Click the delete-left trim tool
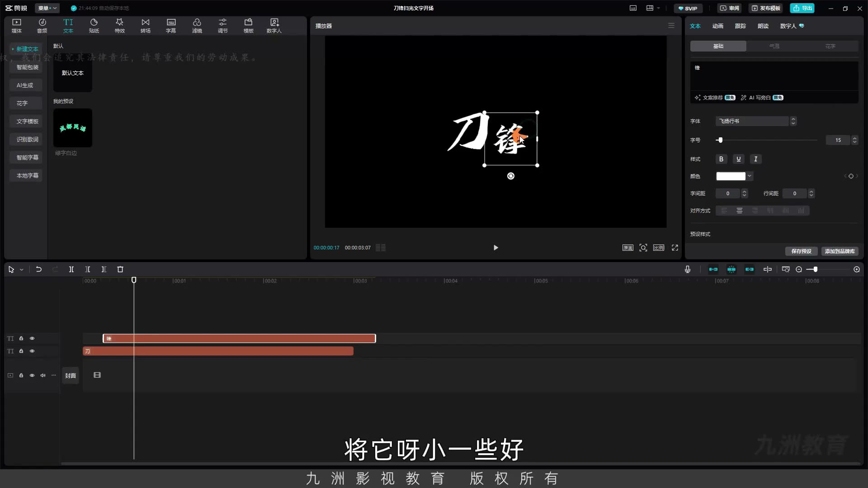 click(88, 269)
